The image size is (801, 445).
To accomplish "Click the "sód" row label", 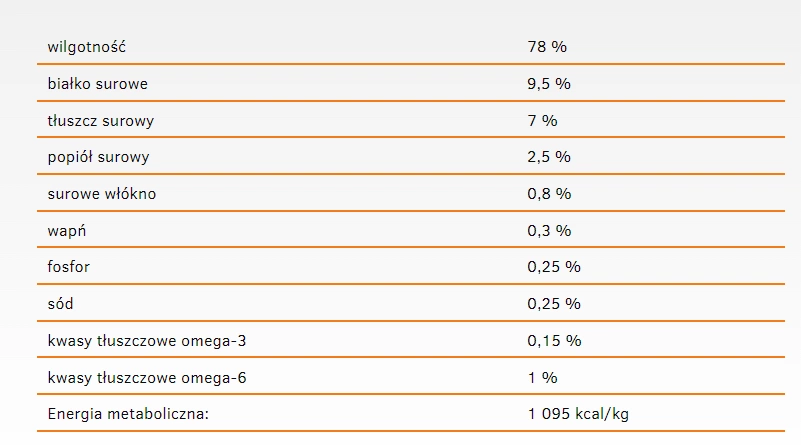I will (x=61, y=303).
